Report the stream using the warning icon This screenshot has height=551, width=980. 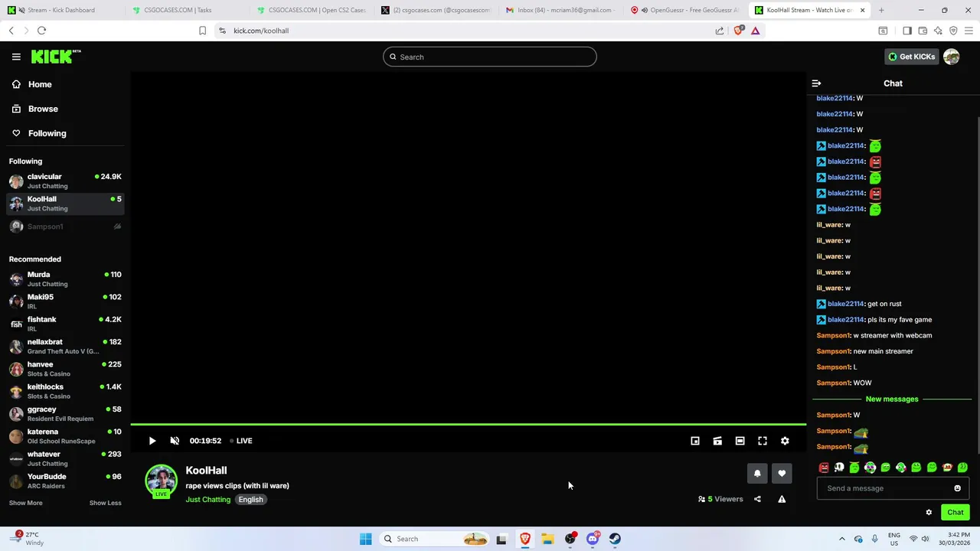[782, 499]
